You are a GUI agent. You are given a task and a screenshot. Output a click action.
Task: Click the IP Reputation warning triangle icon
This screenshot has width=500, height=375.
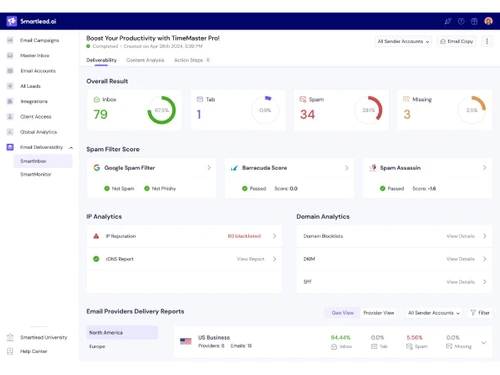[x=96, y=236]
